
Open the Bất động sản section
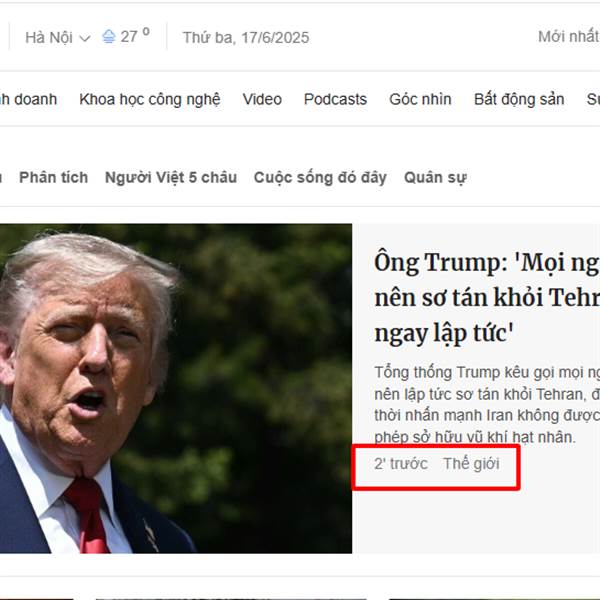[x=519, y=99]
